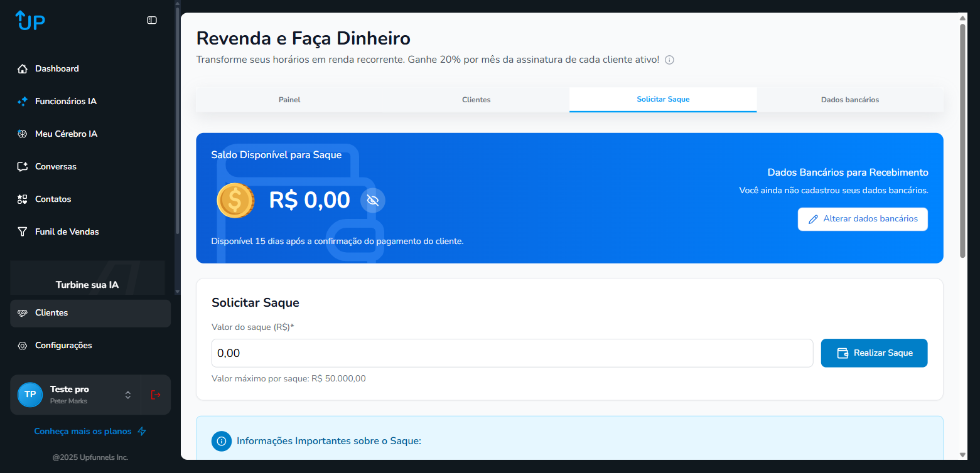Viewport: 980px width, 473px height.
Task: Open Meu Cérebro IA brain icon
Action: tap(23, 134)
